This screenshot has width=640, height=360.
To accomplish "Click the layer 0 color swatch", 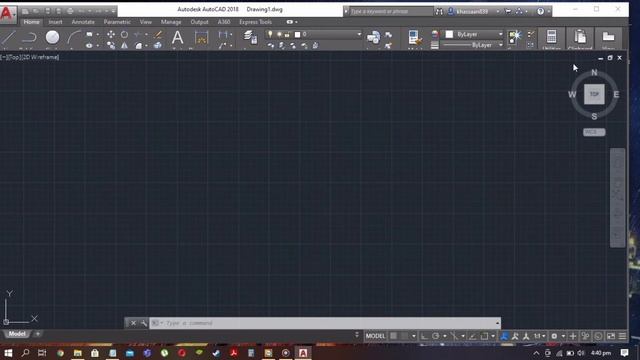I will pyautogui.click(x=297, y=35).
